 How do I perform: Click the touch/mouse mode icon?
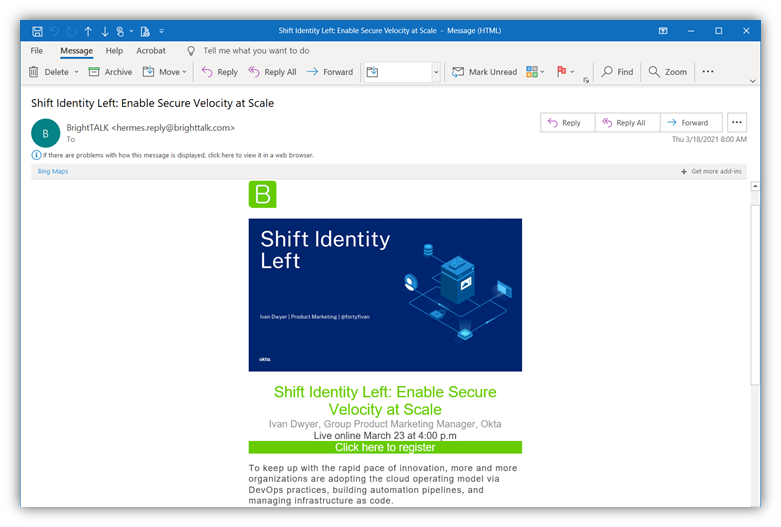[x=120, y=31]
